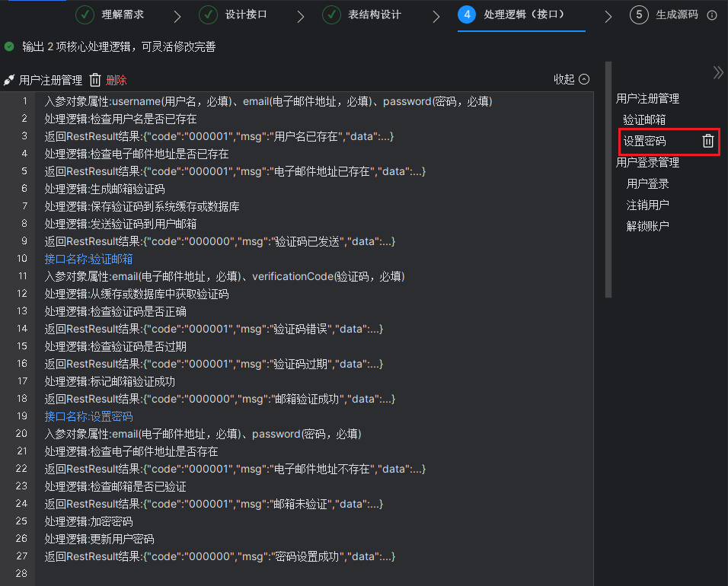Click the editor vertical scrollbar
Viewport: 728px width, 586px height.
[x=608, y=180]
